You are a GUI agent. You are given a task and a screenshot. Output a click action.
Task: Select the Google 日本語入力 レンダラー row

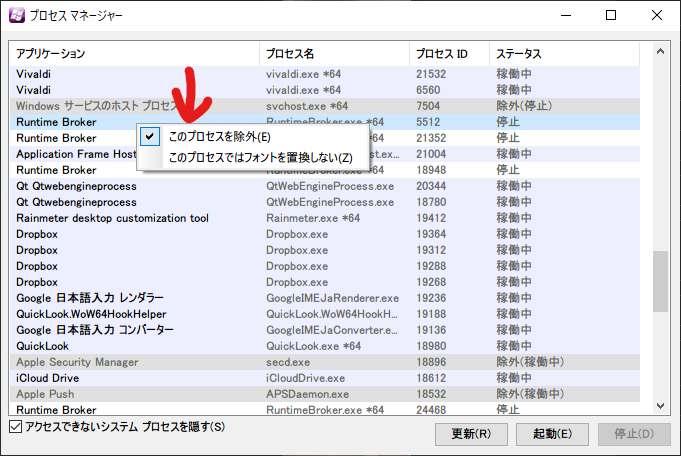point(89,298)
